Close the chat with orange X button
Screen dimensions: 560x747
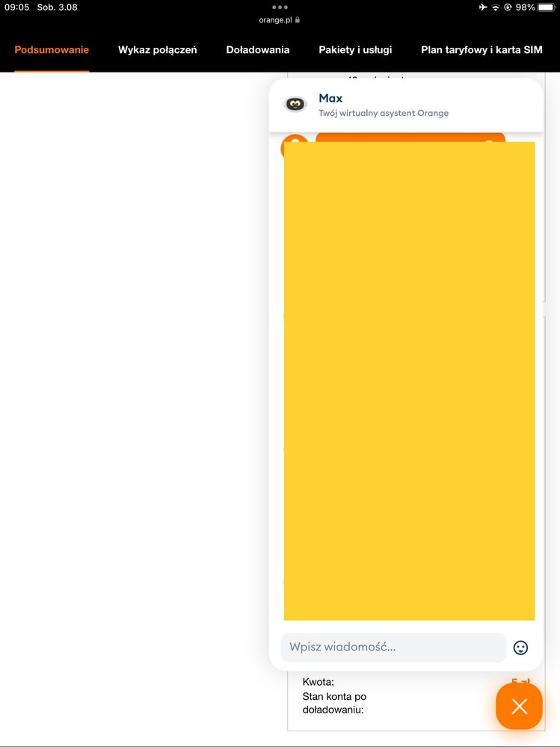coord(519,707)
